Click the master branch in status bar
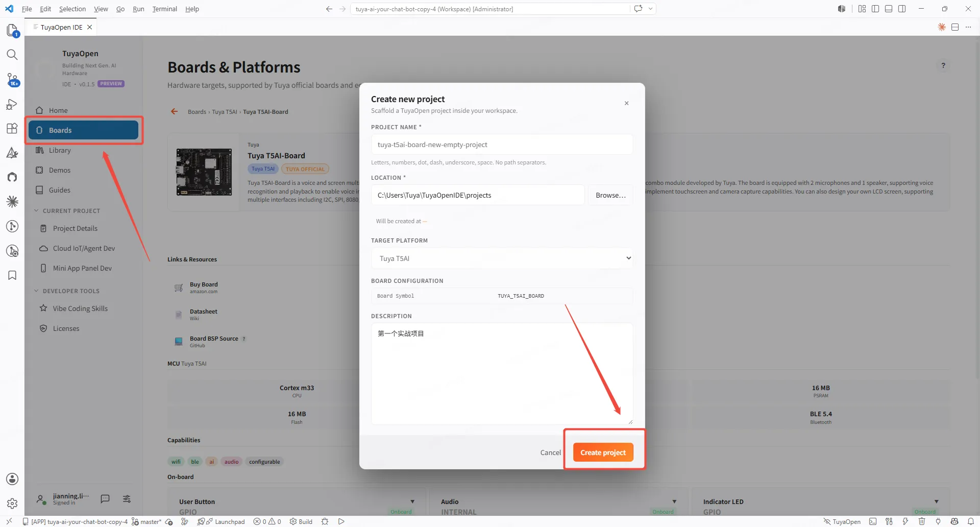Screen dimensions: 980x527 click(146, 521)
